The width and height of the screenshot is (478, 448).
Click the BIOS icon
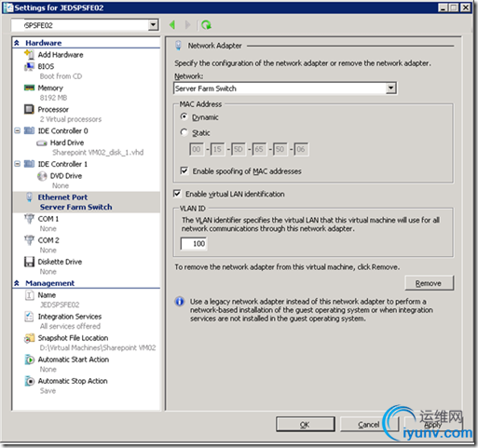29,66
